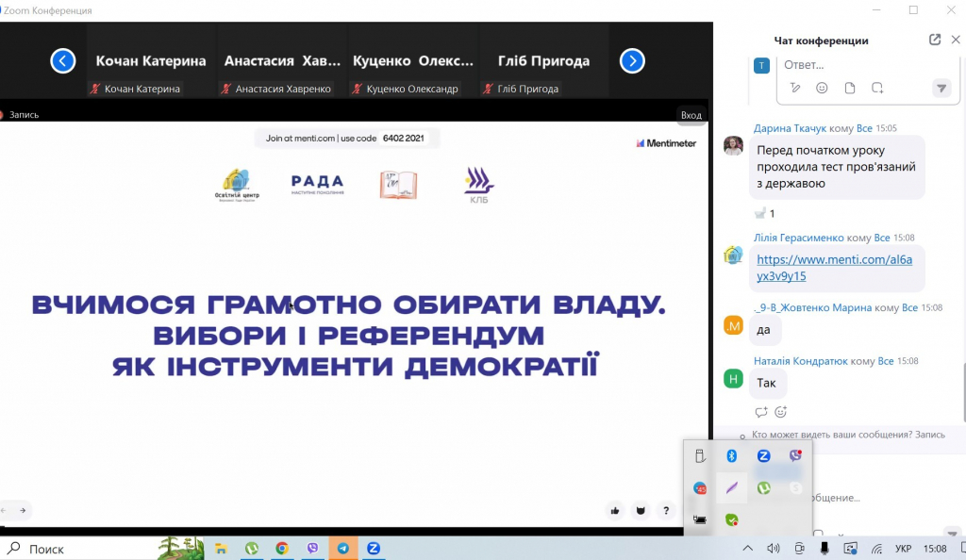Show next participants with the right arrow

click(632, 61)
